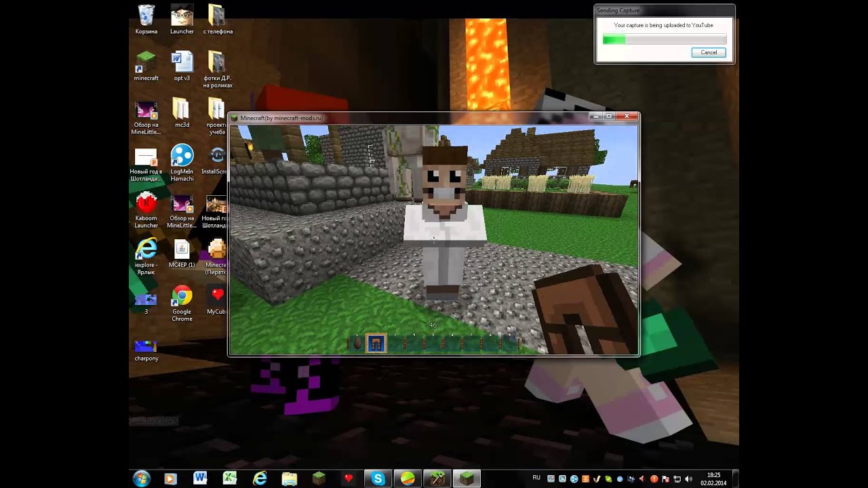This screenshot has height=488, width=868.
Task: Open the 'фотки Д.Р. на роликах' folder
Action: coord(217,68)
